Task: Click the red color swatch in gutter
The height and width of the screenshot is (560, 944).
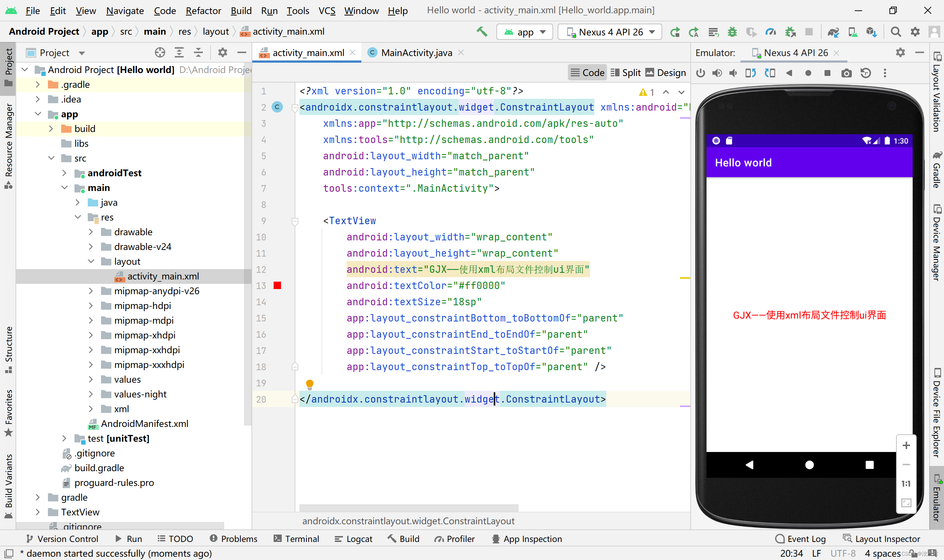Action: click(x=277, y=286)
